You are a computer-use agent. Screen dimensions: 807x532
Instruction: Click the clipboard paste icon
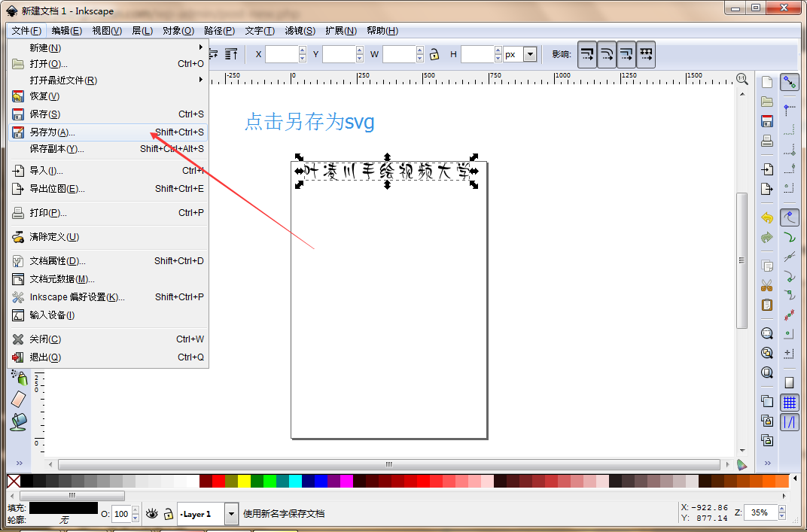pos(767,305)
